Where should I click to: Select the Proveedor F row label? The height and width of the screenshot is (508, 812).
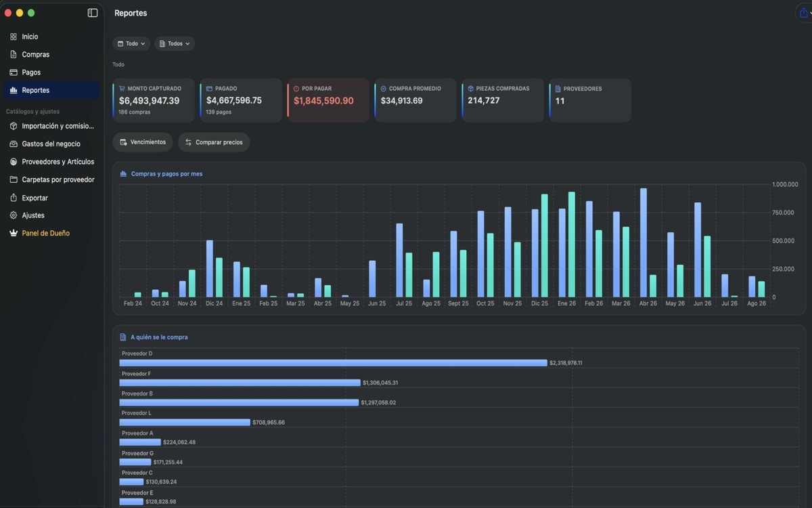pos(136,374)
